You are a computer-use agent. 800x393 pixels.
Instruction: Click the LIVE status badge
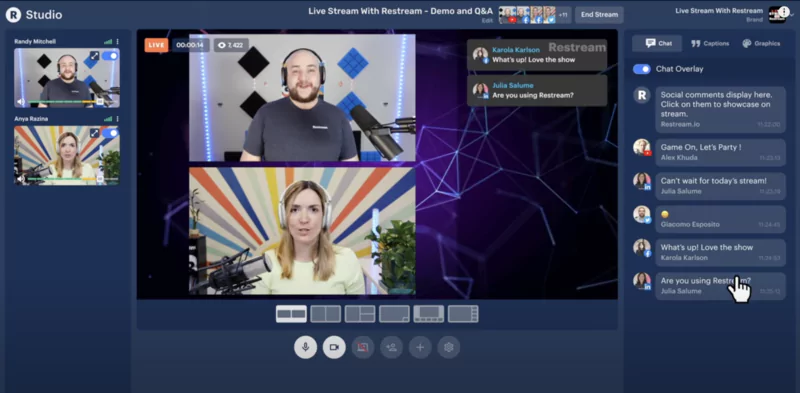(156, 45)
